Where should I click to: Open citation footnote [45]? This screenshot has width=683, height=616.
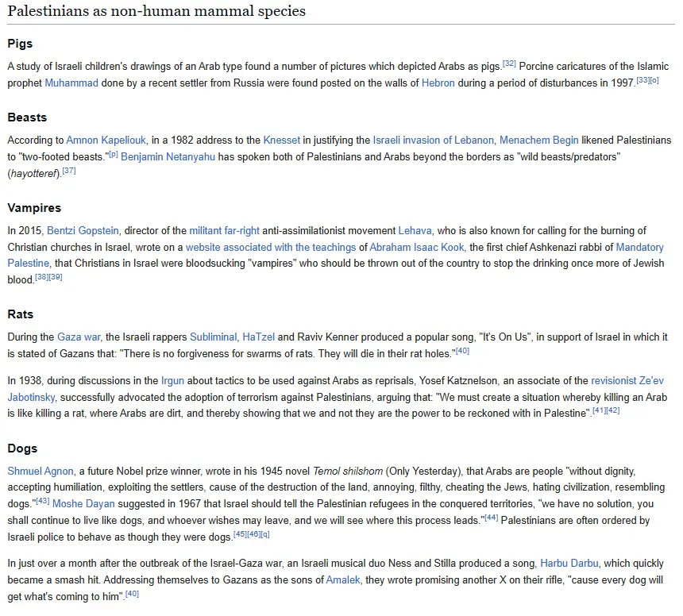240,533
